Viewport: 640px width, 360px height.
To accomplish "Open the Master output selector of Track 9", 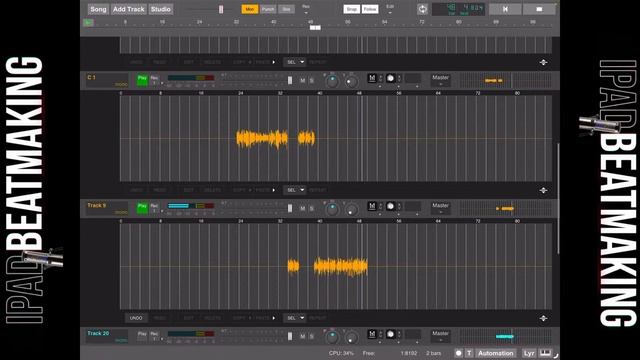I will (440, 208).
